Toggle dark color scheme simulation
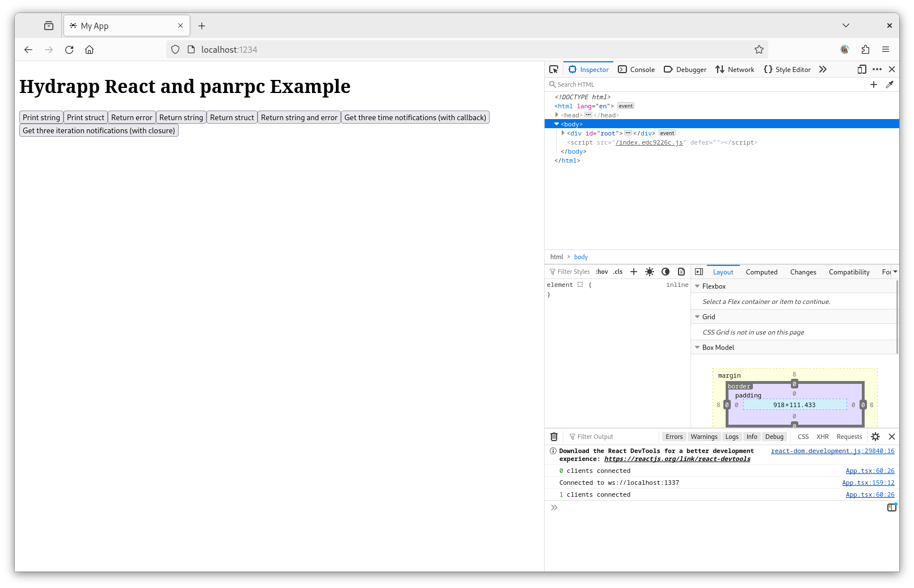The image size is (914, 588). (666, 272)
